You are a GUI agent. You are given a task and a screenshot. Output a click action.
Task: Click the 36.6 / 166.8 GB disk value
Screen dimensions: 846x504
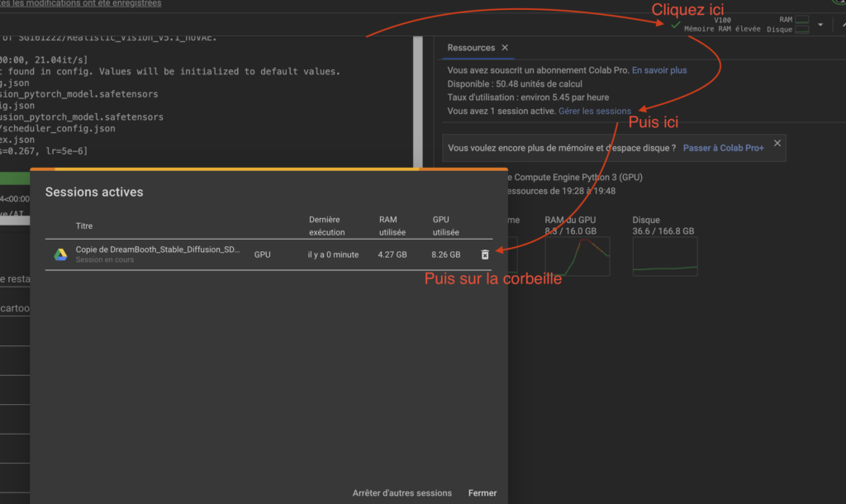pos(663,231)
